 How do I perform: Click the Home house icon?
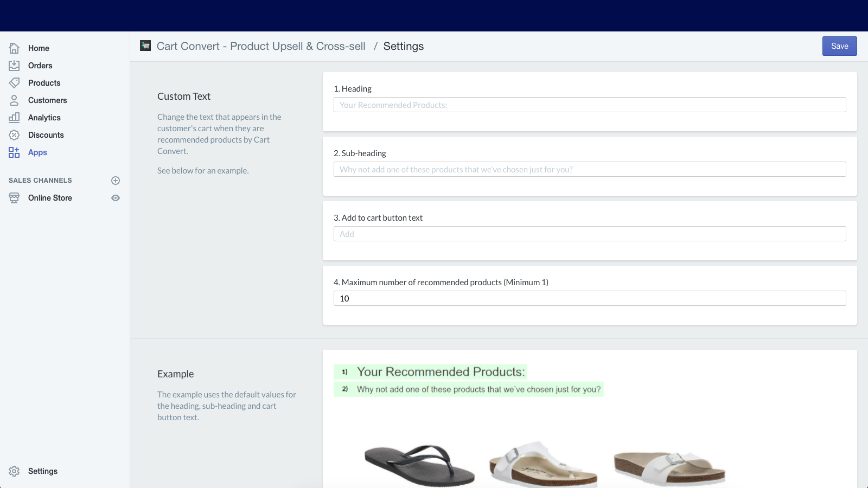tap(14, 48)
